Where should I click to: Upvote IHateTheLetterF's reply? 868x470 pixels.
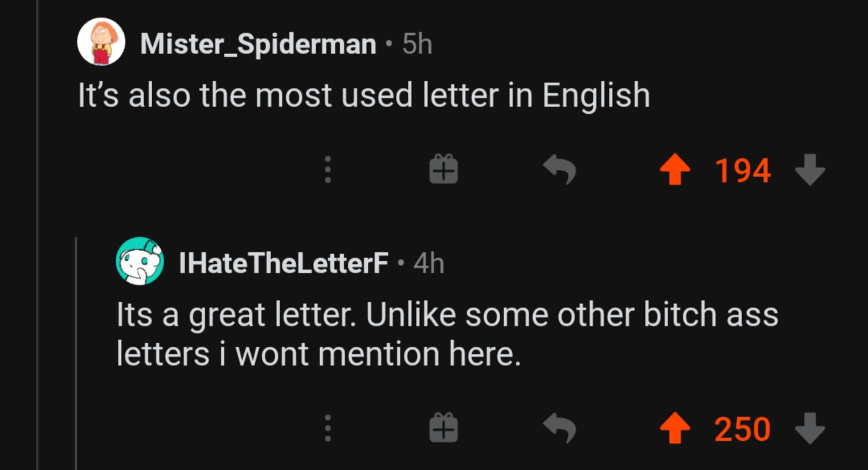pyautogui.click(x=675, y=429)
